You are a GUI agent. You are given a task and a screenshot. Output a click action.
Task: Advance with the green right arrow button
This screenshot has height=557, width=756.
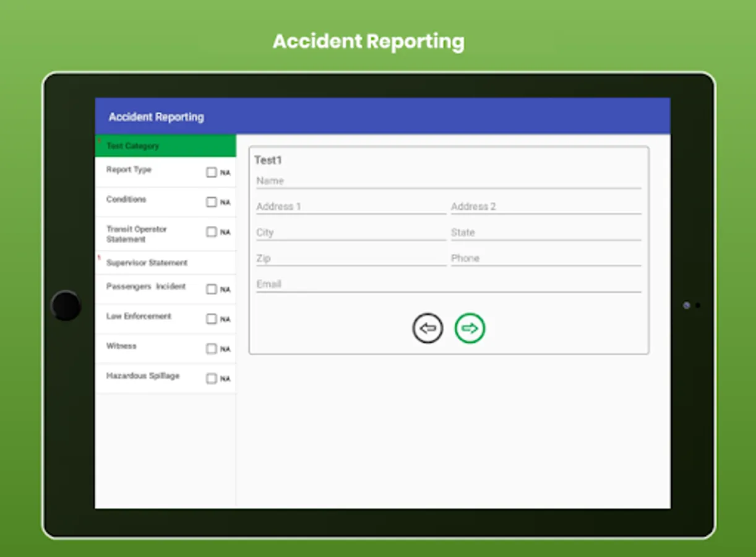(470, 329)
